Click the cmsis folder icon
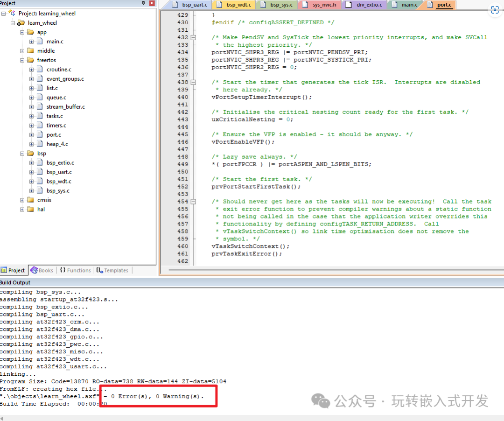The image size is (504, 421). coord(30,200)
